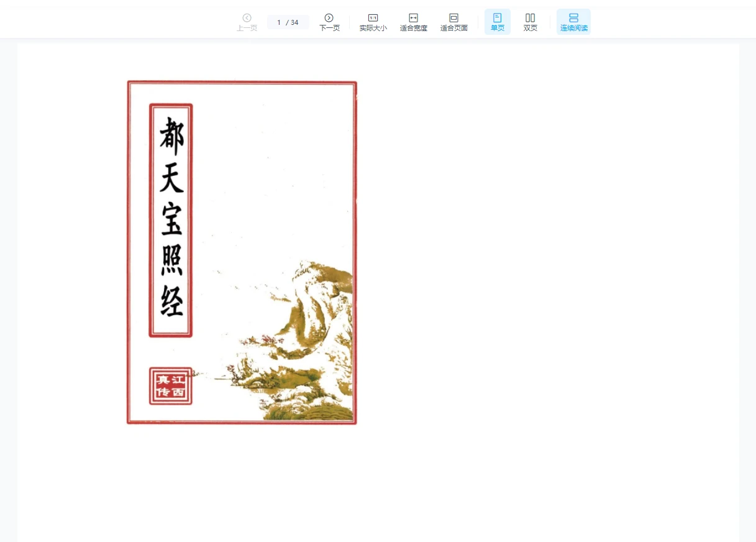Toggle continuous reading mode (连续阅读)
The image size is (756, 542).
573,22
